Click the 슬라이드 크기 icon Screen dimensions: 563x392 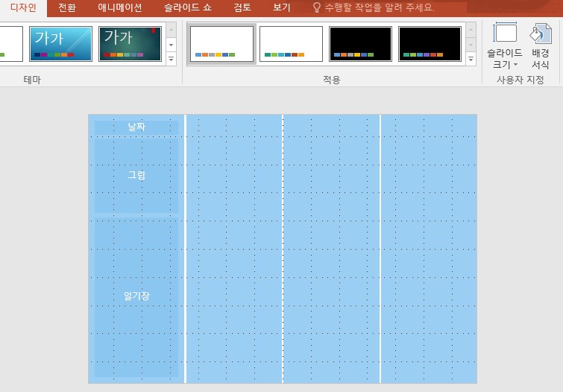[x=505, y=32]
